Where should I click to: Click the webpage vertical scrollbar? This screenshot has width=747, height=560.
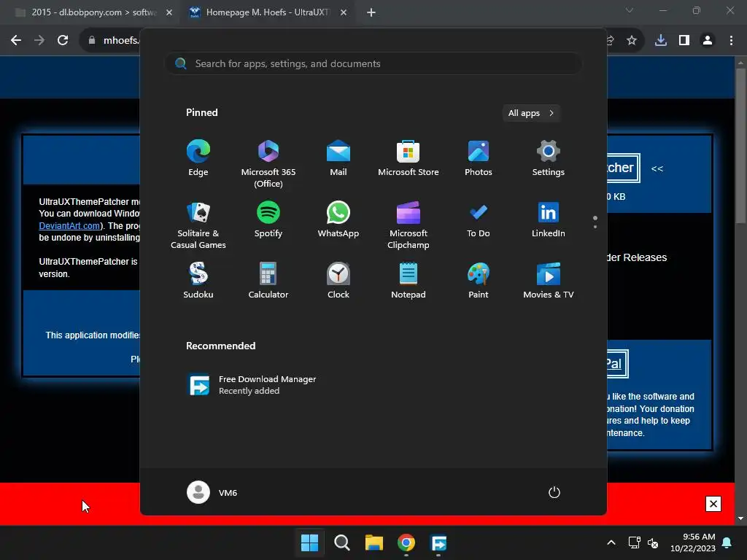pos(740,146)
